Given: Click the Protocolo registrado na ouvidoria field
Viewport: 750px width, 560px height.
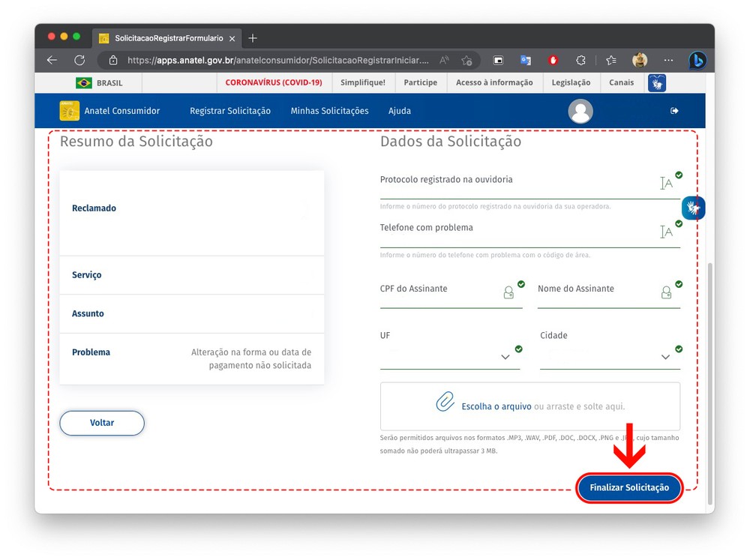Looking at the screenshot, I should (x=517, y=189).
